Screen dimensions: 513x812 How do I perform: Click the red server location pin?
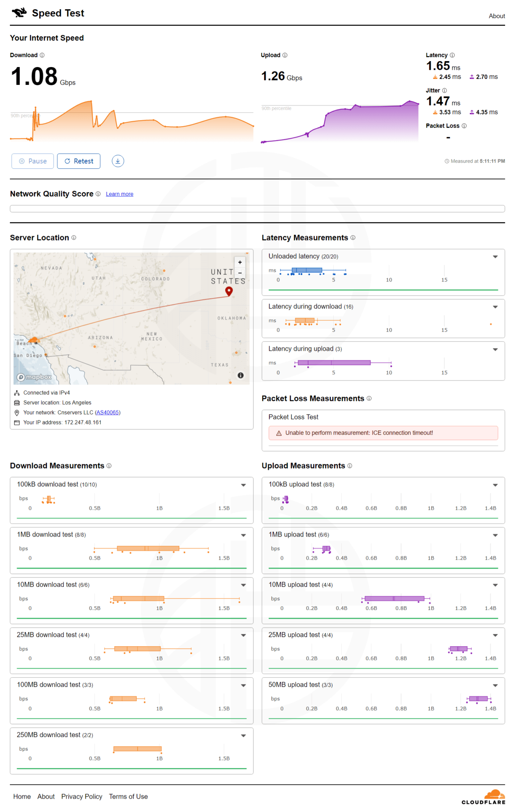pos(229,291)
